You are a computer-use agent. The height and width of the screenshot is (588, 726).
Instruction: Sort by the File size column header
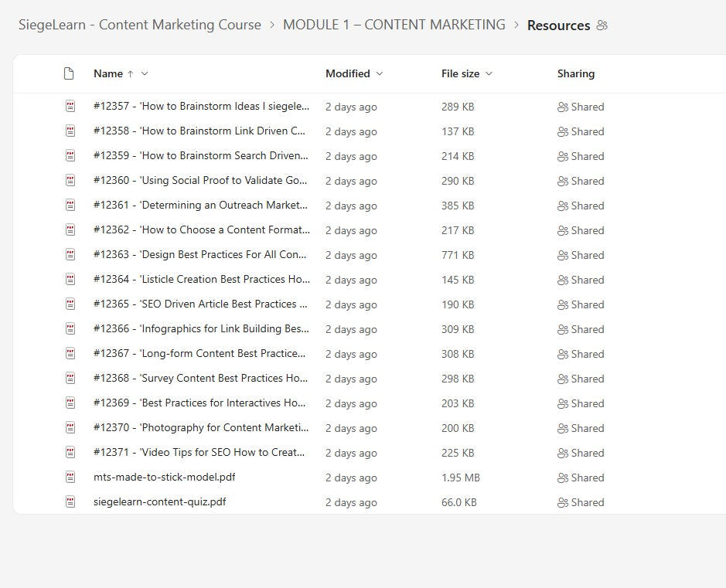click(460, 73)
